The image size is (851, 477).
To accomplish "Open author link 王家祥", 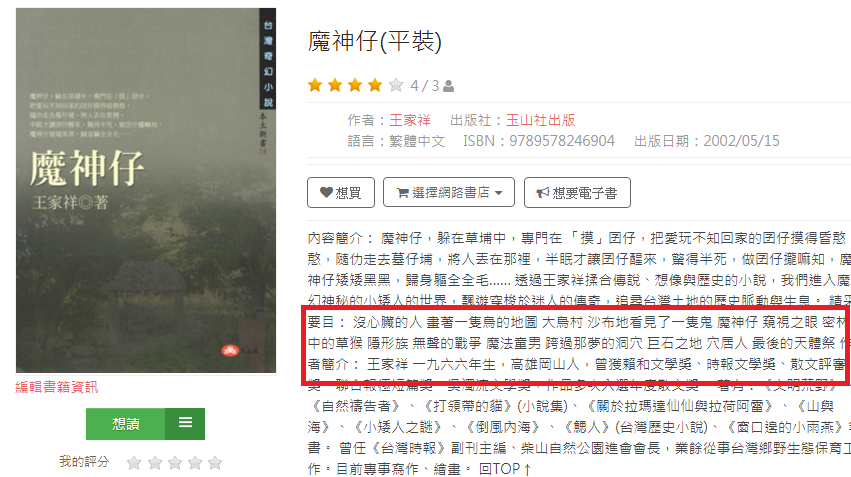I will pos(410,120).
